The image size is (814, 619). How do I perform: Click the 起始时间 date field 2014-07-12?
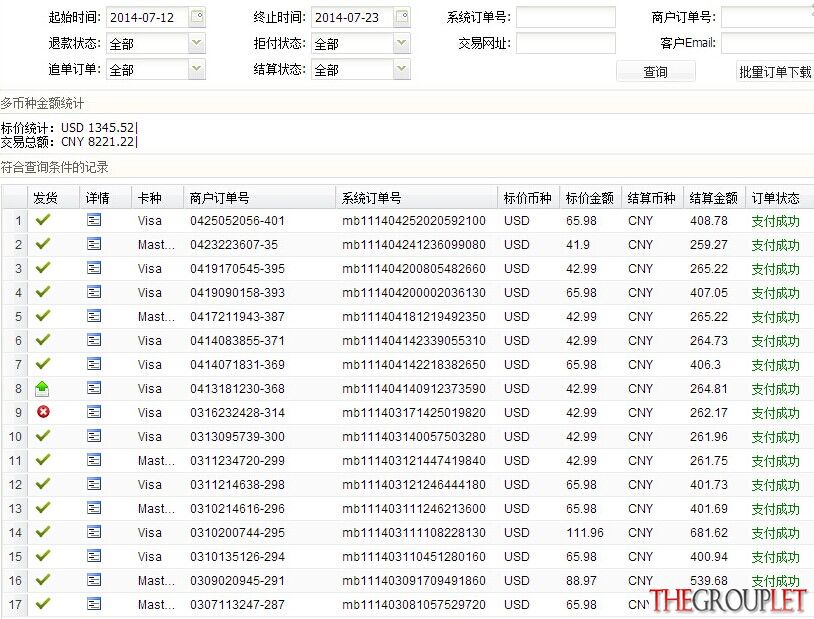coord(147,17)
